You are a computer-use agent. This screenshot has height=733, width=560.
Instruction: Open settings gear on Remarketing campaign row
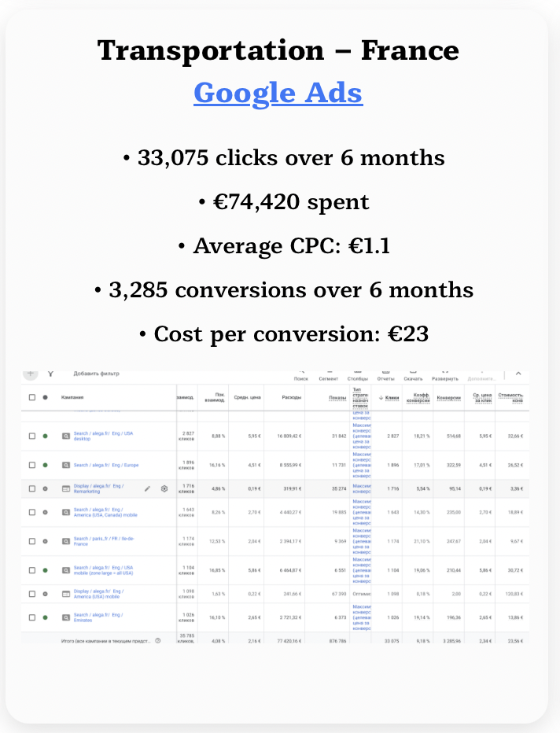(164, 488)
